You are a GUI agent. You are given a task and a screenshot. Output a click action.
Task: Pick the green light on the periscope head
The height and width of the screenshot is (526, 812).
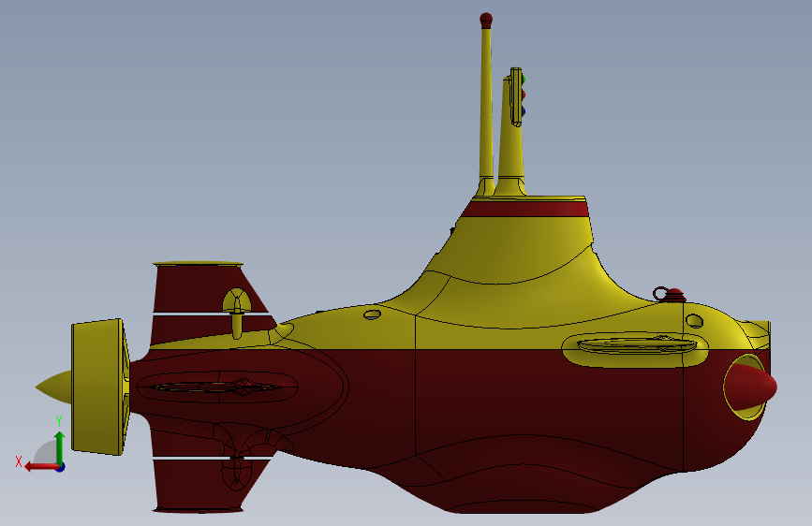pyautogui.click(x=524, y=80)
